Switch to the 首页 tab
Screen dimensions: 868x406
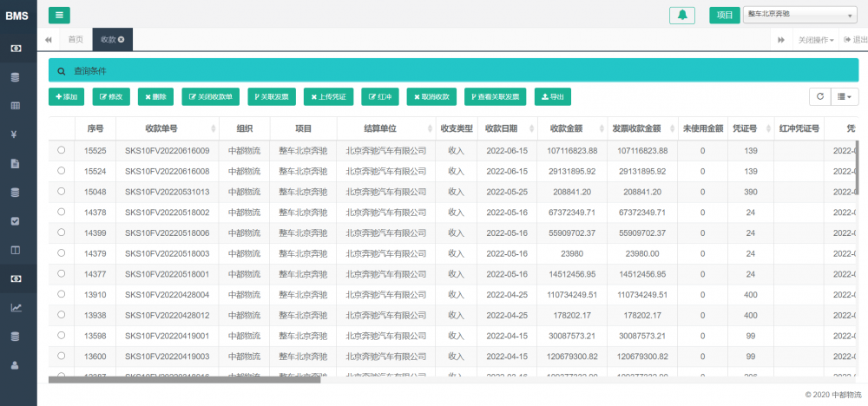point(76,40)
